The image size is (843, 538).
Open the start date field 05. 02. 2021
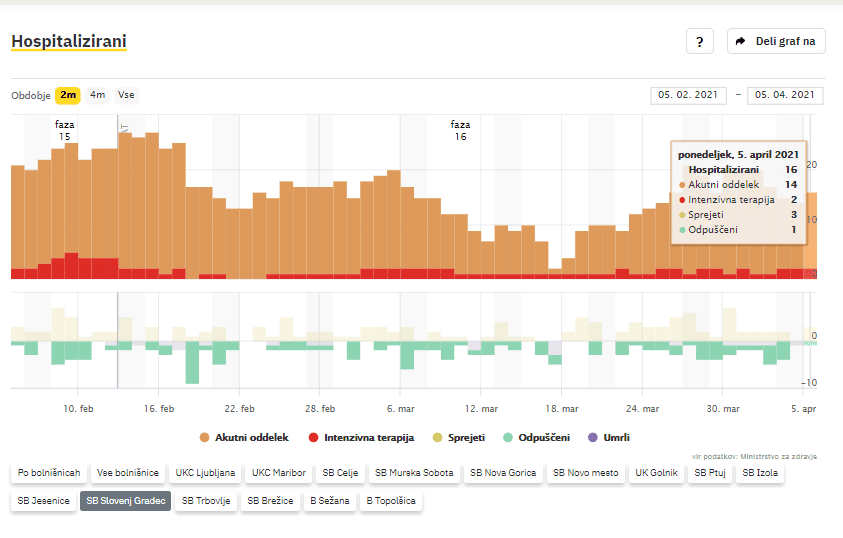[688, 95]
